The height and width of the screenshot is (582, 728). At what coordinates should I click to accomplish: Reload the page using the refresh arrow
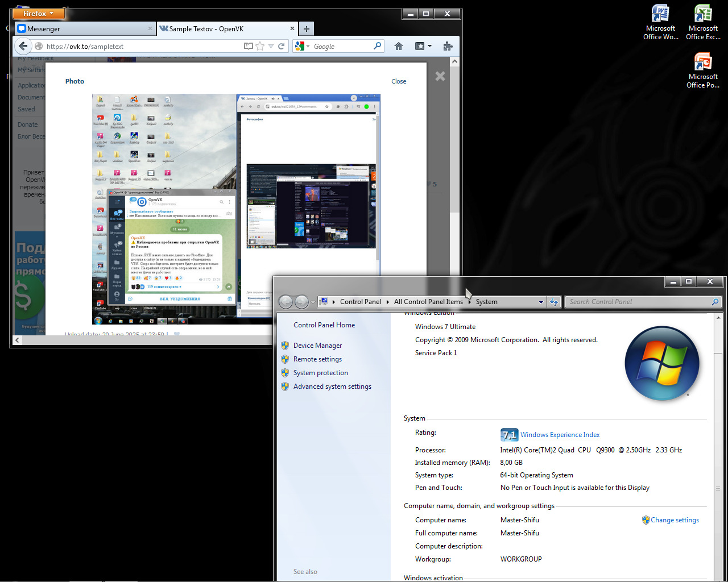point(282,46)
